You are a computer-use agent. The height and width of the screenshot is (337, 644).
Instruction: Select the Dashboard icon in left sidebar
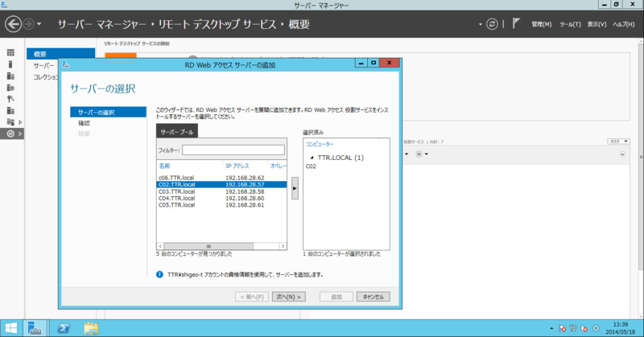(x=10, y=52)
